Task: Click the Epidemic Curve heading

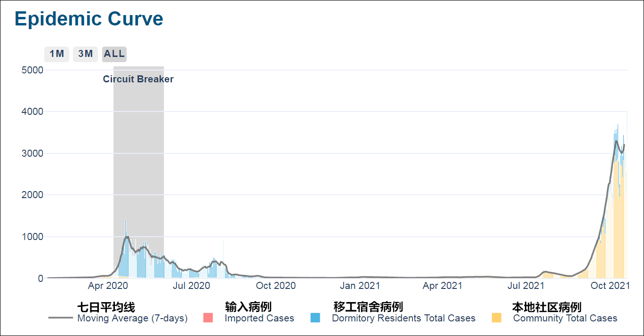Action: (89, 19)
